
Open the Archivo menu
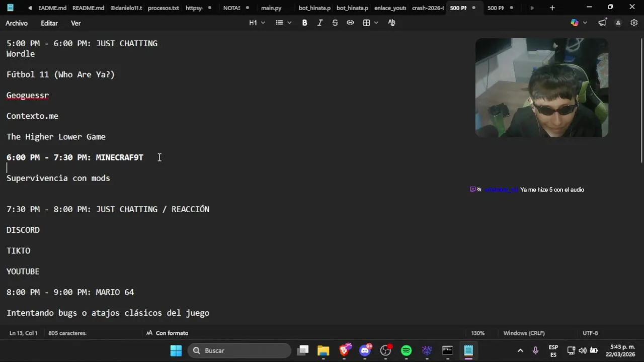coord(17,23)
